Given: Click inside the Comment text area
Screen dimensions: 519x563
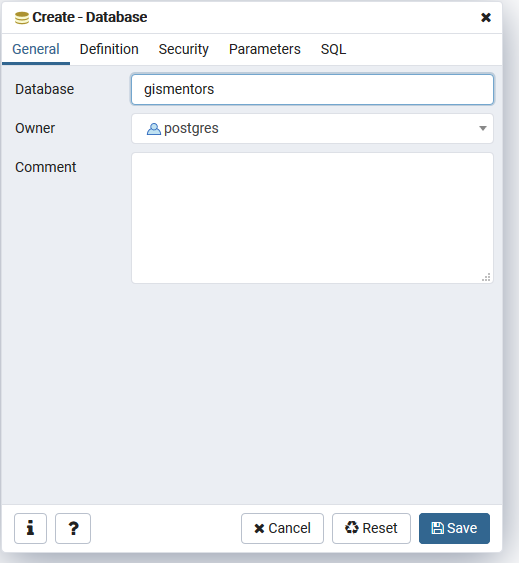Looking at the screenshot, I should [x=312, y=218].
